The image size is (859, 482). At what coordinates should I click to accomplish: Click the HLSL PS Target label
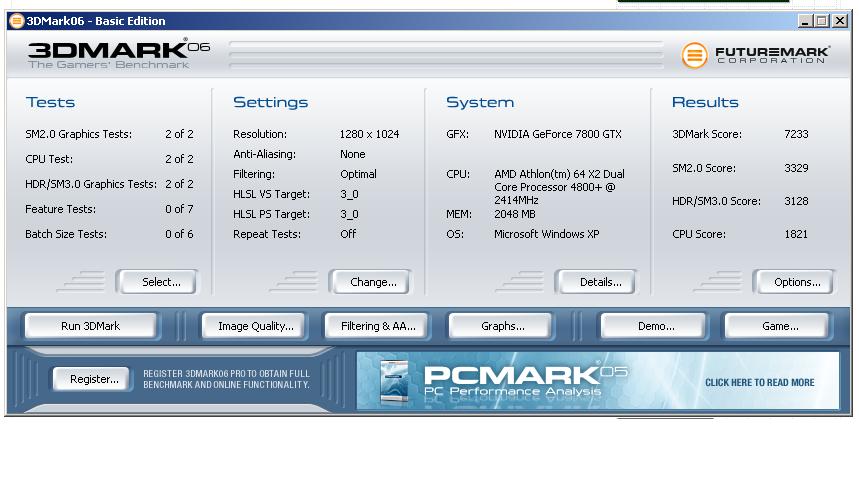[271, 214]
